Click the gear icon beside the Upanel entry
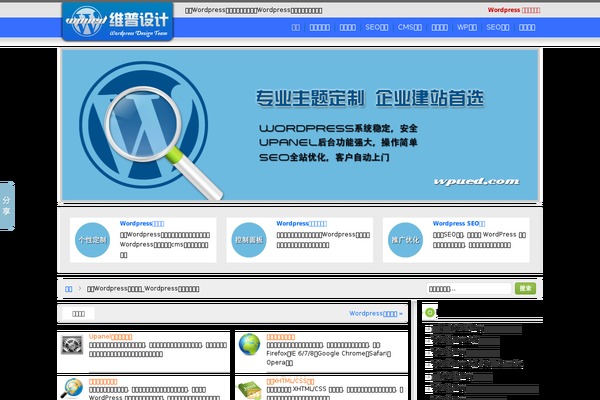600x400 pixels. pyautogui.click(x=72, y=345)
